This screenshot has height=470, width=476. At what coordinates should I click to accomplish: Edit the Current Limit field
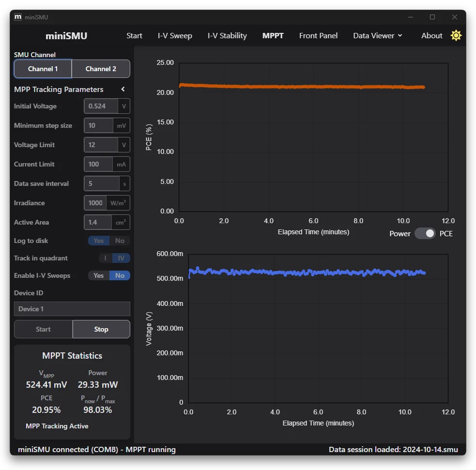pos(98,164)
